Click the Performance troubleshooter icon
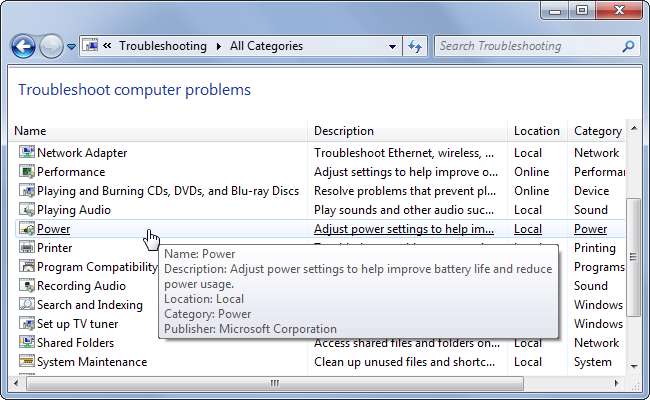The image size is (650, 400). coord(27,171)
